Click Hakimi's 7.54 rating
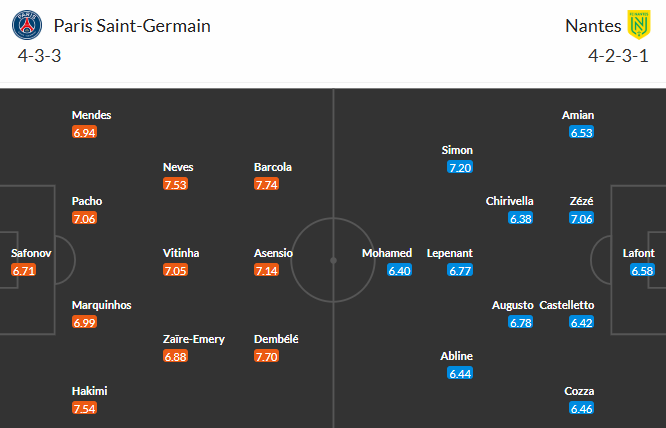The width and height of the screenshot is (666, 428). pyautogui.click(x=85, y=408)
